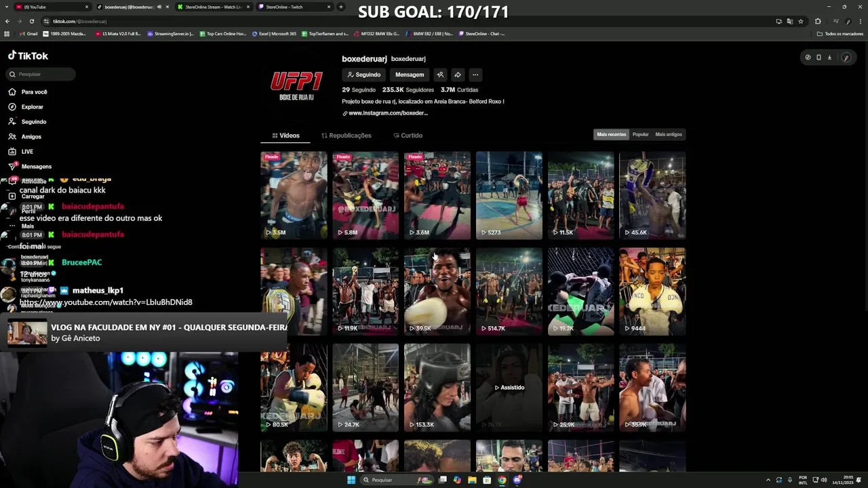This screenshot has height=488, width=868.
Task: Open the apps grid icon in bookmarks bar
Action: click(x=7, y=34)
